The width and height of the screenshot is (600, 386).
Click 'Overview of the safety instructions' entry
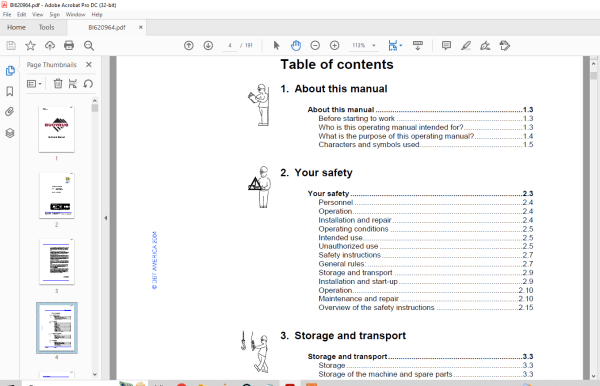pyautogui.click(x=376, y=308)
